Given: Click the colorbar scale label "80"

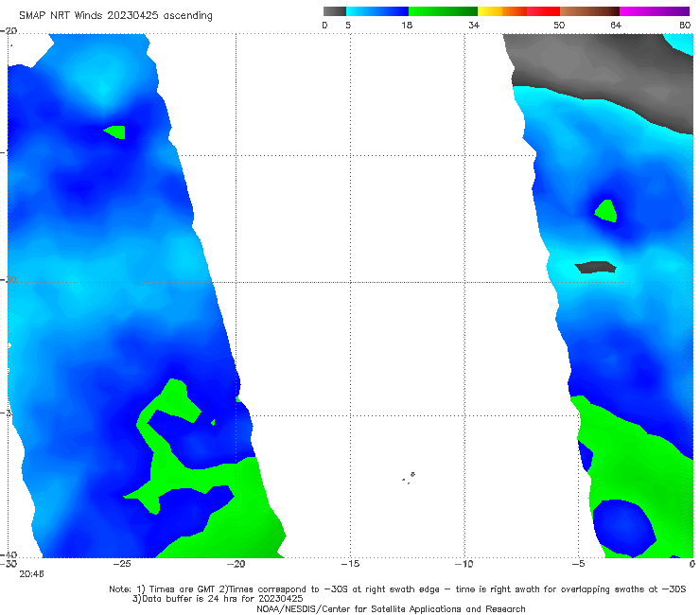Looking at the screenshot, I should 685,26.
